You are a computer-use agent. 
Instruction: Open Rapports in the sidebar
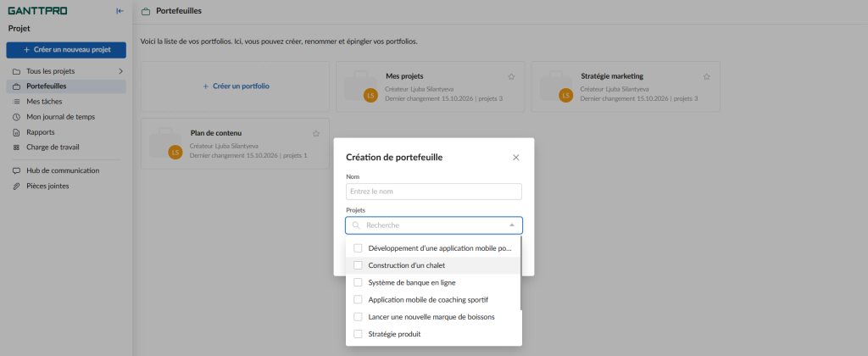tap(66, 132)
